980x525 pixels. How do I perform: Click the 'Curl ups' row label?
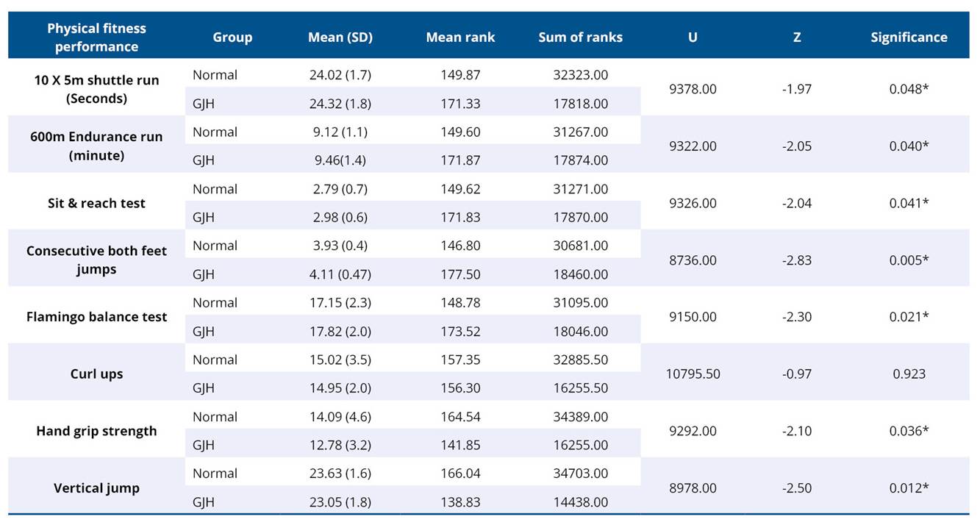pos(96,374)
